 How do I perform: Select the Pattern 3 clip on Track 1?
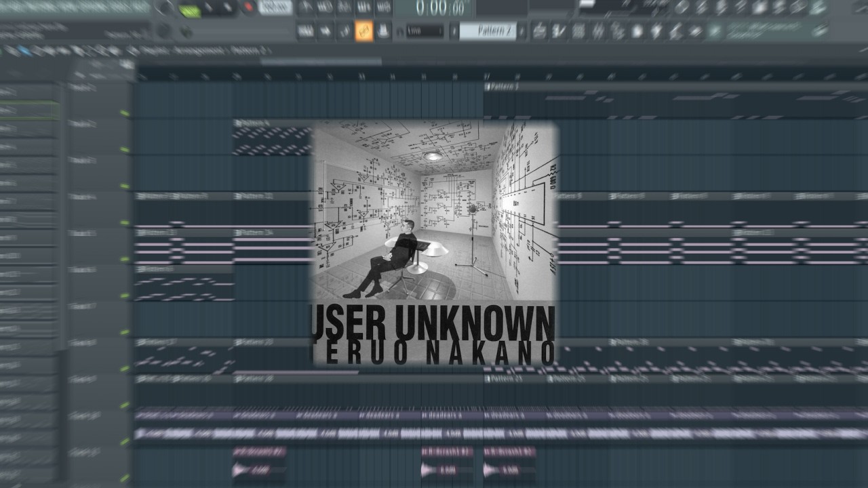pyautogui.click(x=675, y=101)
